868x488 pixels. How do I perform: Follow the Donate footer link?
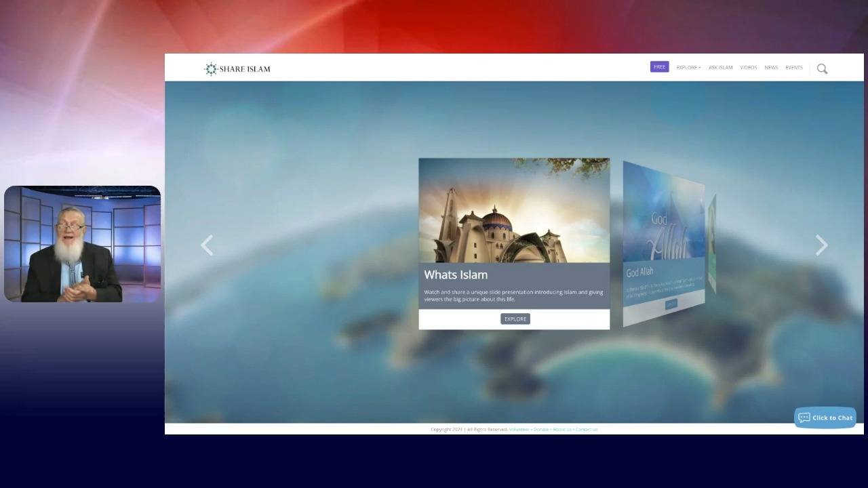(541, 429)
